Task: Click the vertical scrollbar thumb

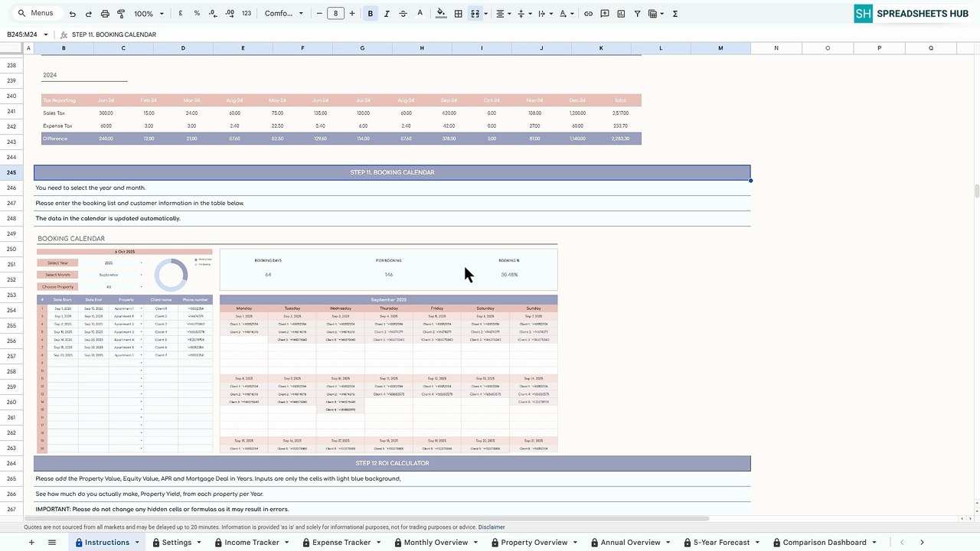Action: [x=975, y=191]
